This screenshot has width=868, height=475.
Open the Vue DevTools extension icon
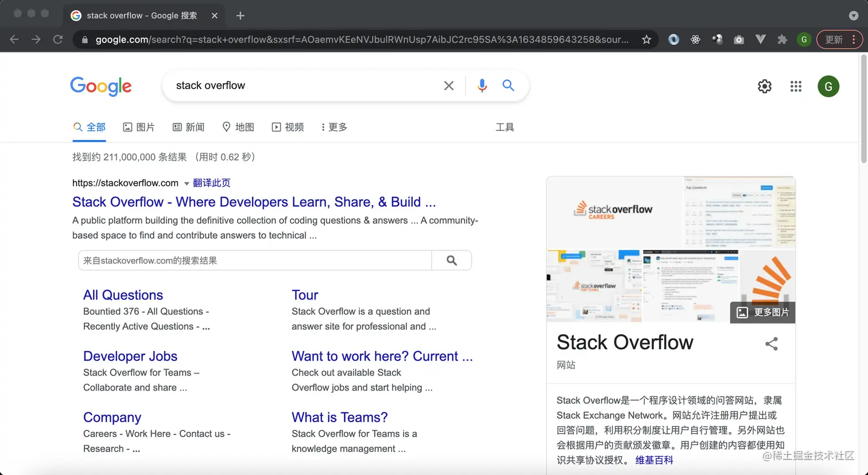click(760, 39)
